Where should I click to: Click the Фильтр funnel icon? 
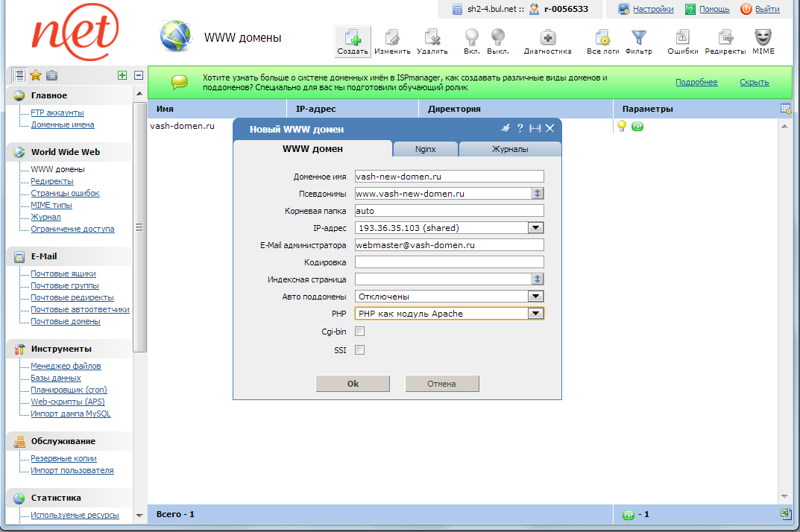[x=637, y=37]
